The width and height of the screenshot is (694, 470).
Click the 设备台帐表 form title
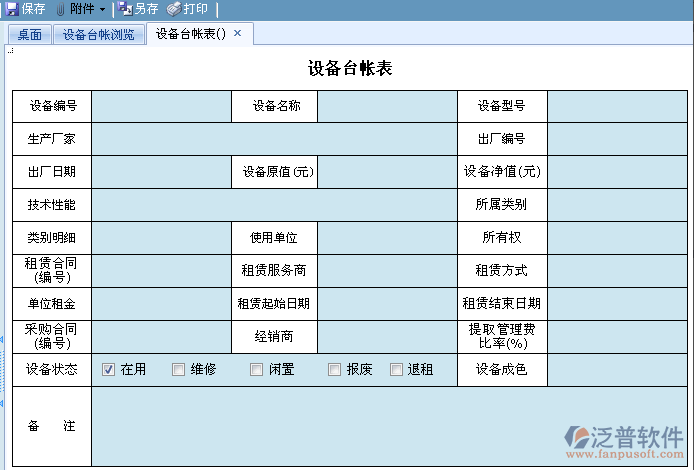pyautogui.click(x=350, y=68)
